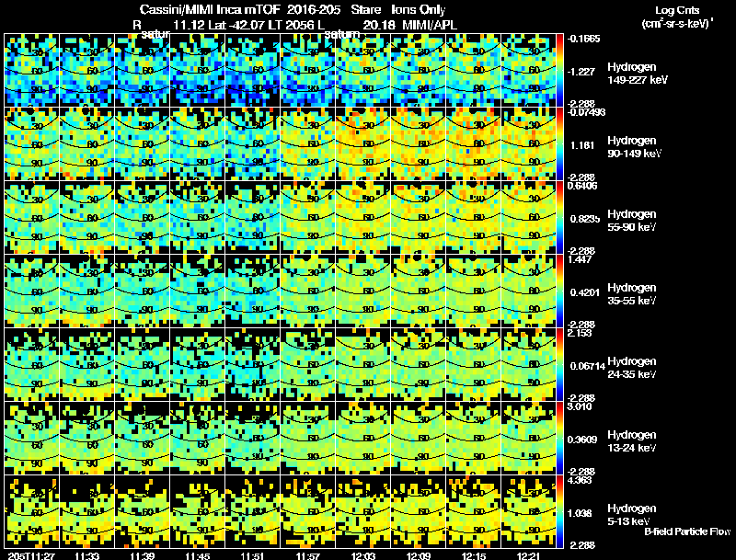Open the 149-227 keV image panel at 11:51
736x560 pixels.
[x=252, y=71]
